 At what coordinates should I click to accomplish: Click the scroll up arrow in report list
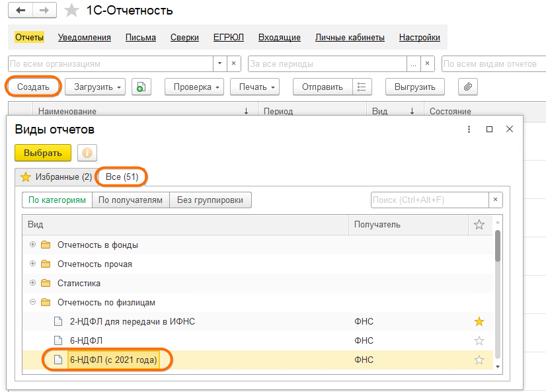[x=498, y=221]
